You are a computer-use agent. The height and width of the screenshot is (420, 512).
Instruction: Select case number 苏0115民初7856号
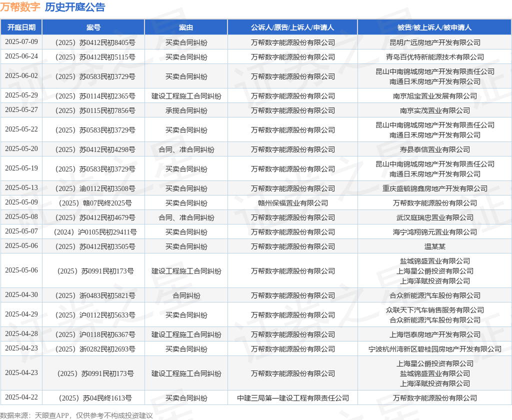point(95,110)
